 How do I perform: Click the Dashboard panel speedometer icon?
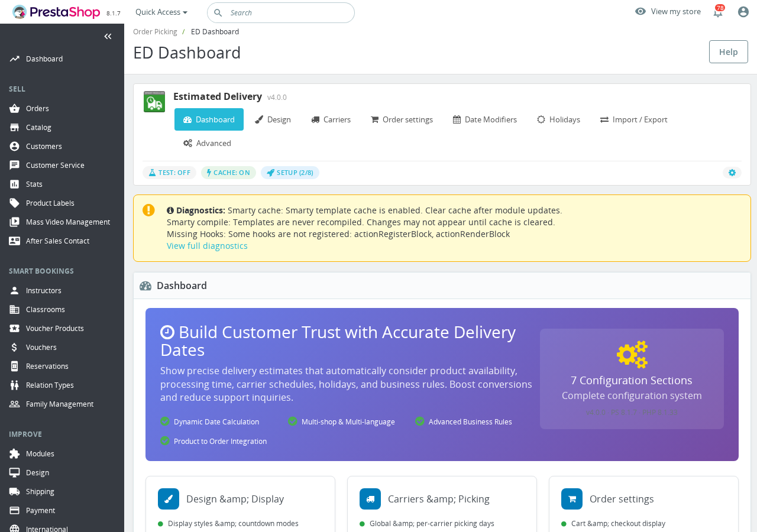145,286
